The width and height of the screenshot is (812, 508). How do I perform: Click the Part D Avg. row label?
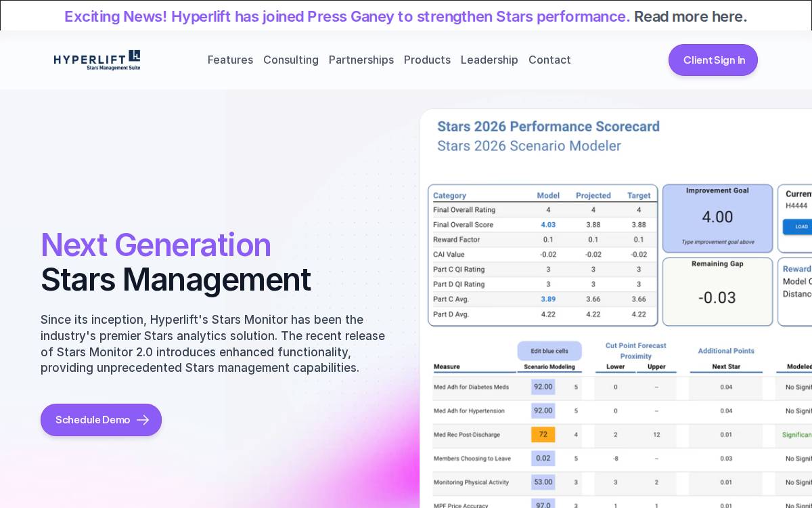451,314
